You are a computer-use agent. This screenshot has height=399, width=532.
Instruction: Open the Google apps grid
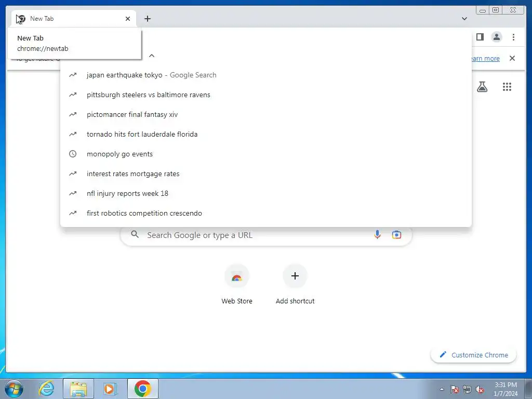click(x=507, y=87)
